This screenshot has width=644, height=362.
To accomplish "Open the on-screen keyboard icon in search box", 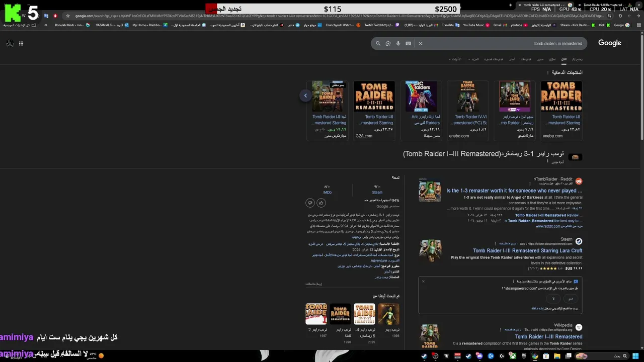I will click(408, 44).
